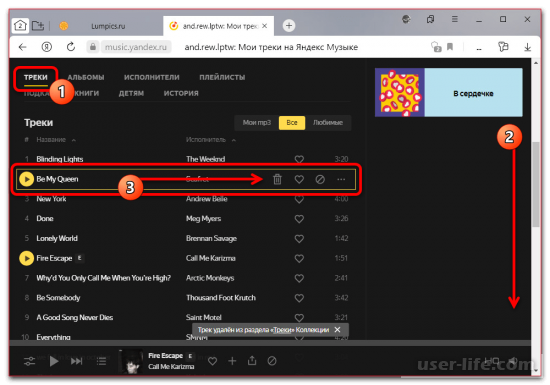
Task: Switch to the Исполнители tab
Action: click(152, 77)
